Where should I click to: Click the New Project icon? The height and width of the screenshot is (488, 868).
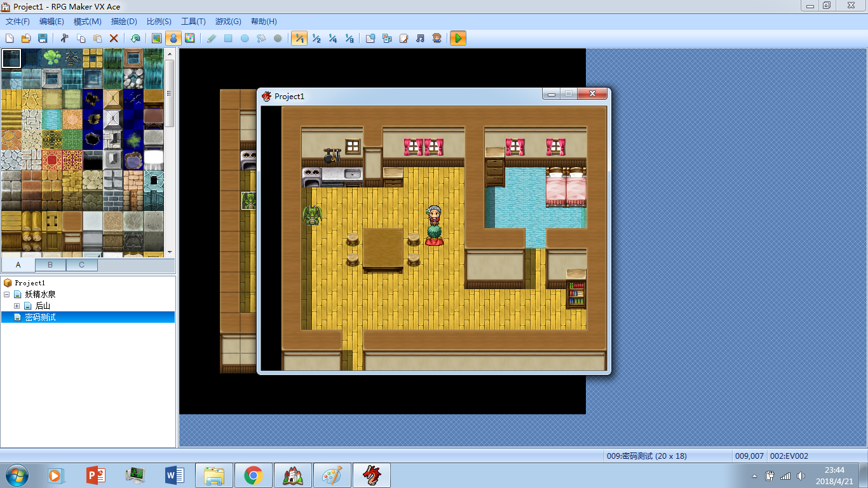click(x=10, y=38)
